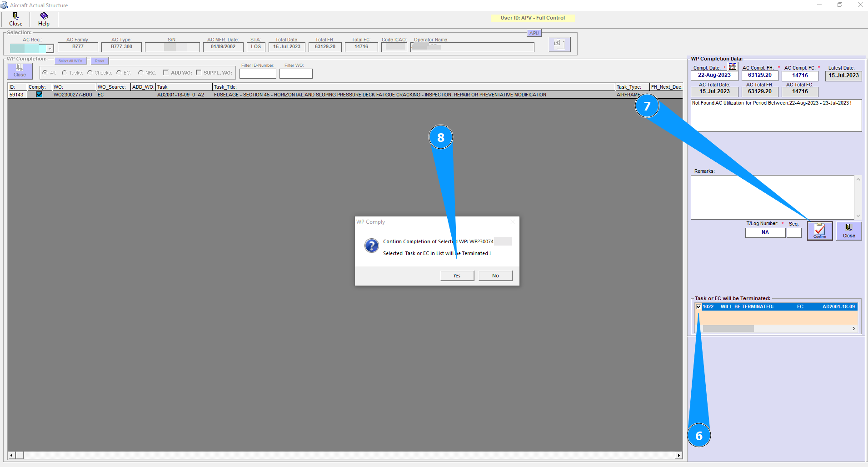
Task: Close the WP Comply dialog with X
Action: pos(513,222)
